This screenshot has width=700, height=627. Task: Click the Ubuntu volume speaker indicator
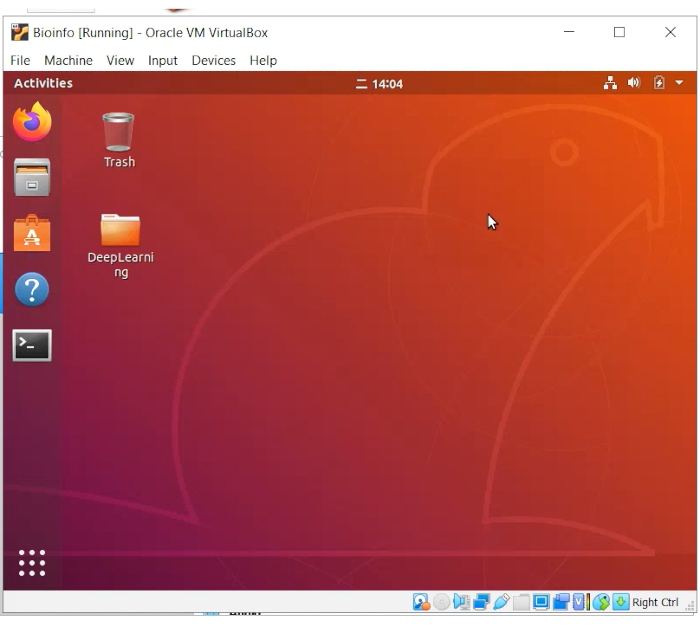[x=634, y=84]
